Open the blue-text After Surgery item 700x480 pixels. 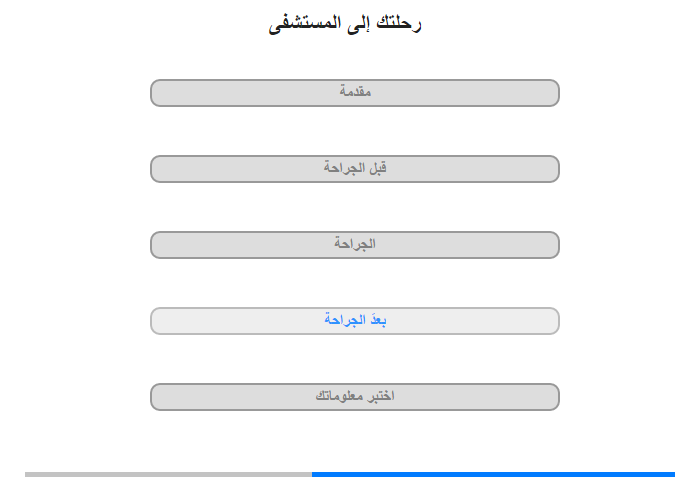coord(354,321)
